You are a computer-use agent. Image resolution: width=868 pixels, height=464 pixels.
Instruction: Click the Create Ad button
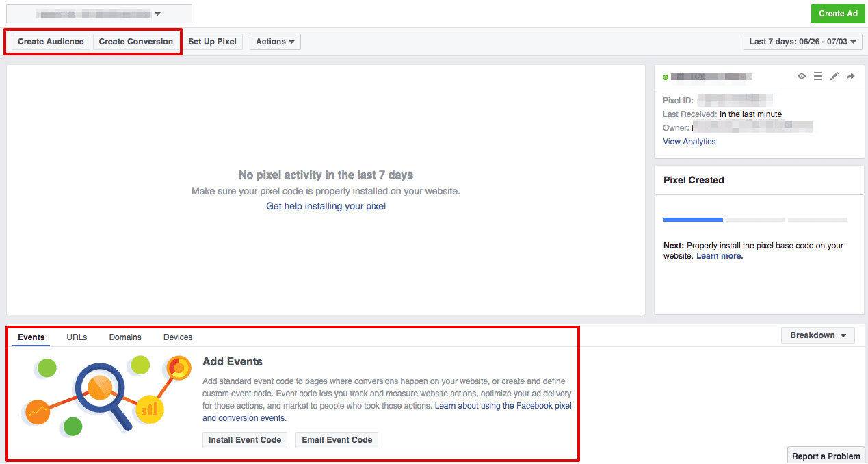[837, 13]
